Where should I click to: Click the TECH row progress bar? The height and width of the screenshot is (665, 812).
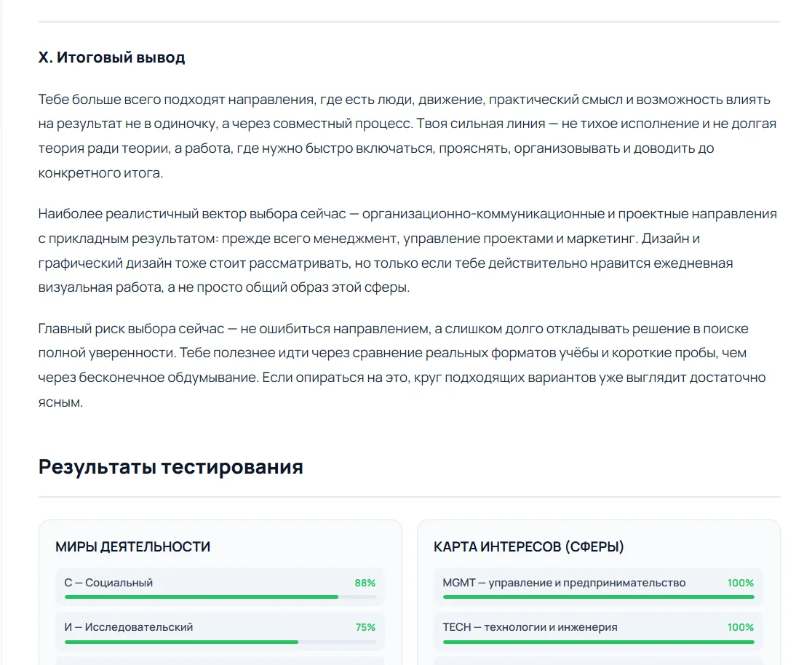coord(599,642)
